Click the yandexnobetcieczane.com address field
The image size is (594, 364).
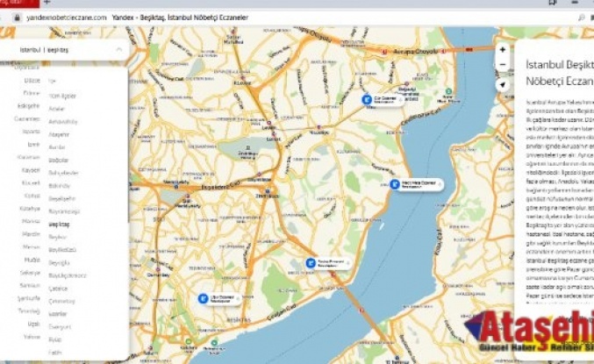(x=67, y=18)
